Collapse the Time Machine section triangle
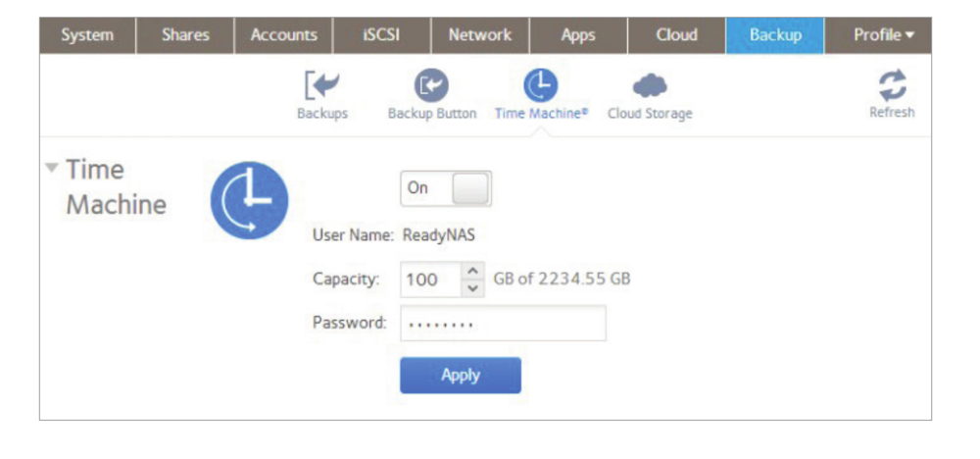The image size is (980, 459). (51, 169)
